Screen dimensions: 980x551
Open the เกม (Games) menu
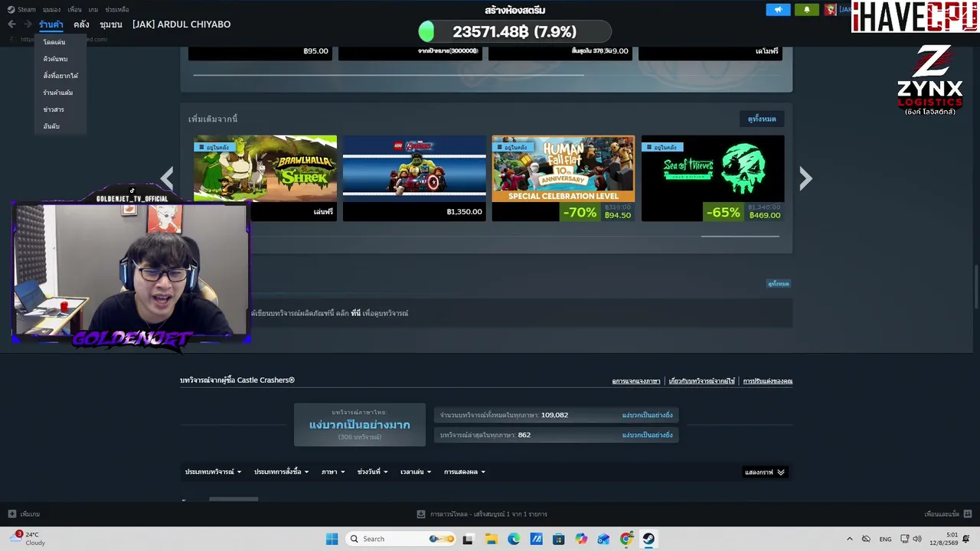[93, 10]
